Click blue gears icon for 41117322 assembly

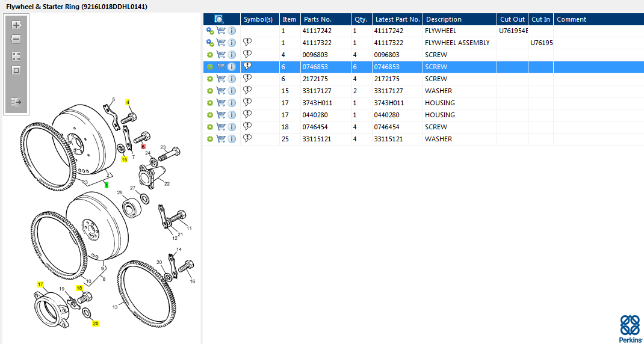click(210, 43)
